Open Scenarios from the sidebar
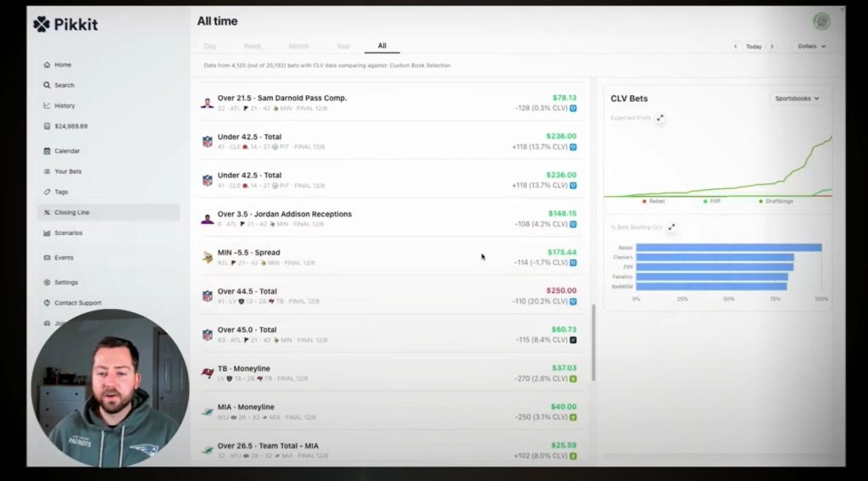Image resolution: width=868 pixels, height=481 pixels. (x=68, y=232)
